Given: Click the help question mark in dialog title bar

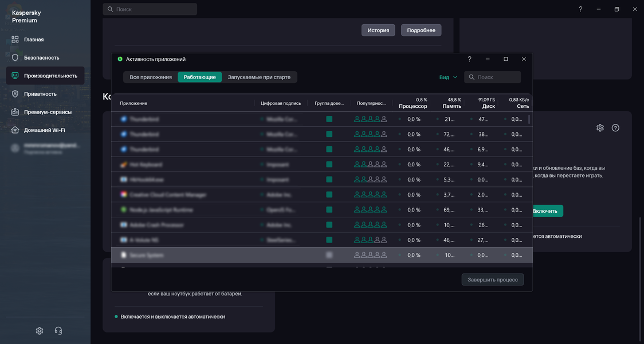Looking at the screenshot, I should click(x=469, y=59).
